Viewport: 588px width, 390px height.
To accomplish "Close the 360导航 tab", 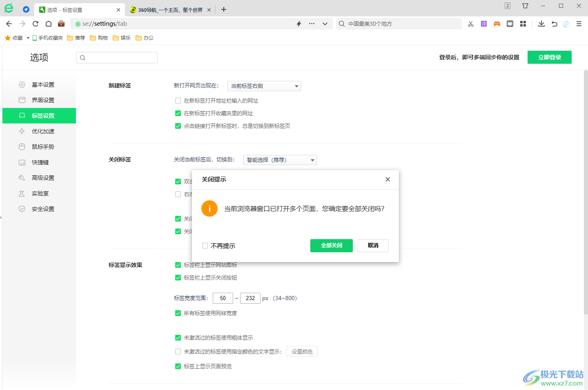I will (x=209, y=10).
